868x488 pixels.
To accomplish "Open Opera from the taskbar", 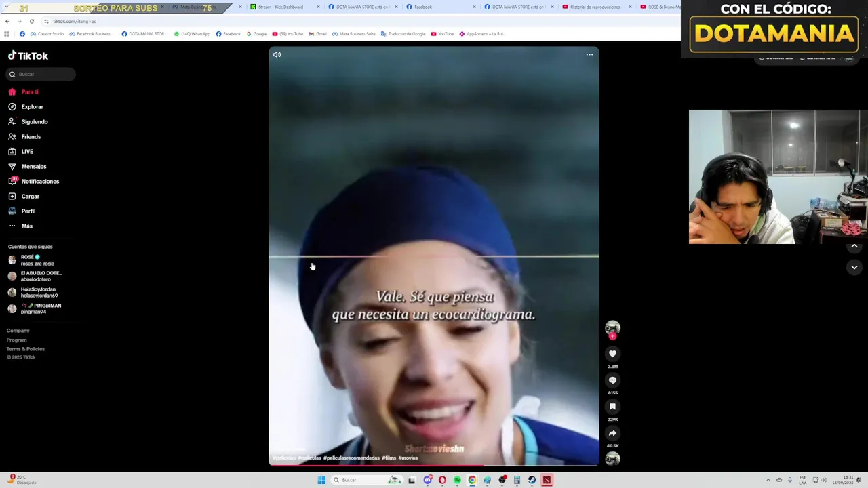I will [442, 480].
